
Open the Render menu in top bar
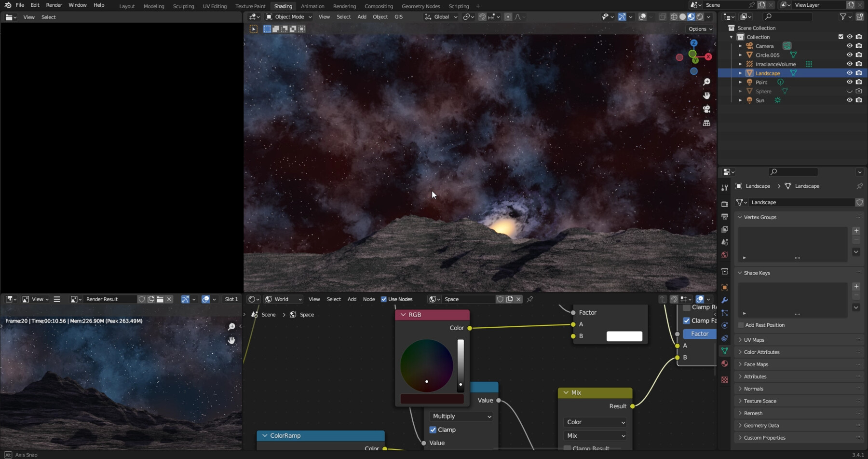click(x=54, y=5)
